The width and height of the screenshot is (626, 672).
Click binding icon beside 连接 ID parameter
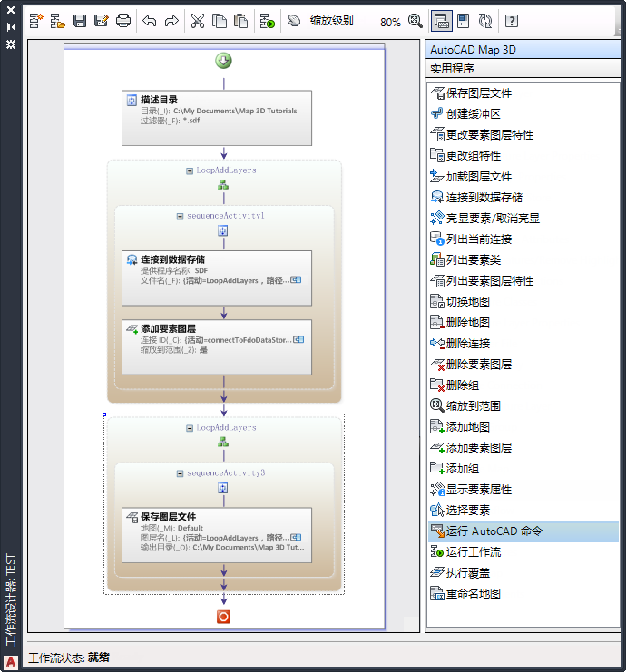[x=298, y=339]
